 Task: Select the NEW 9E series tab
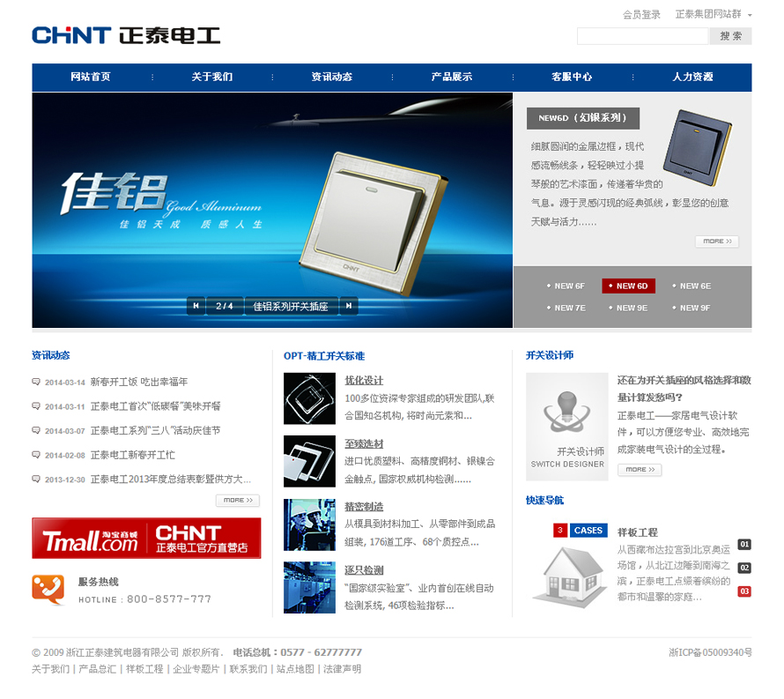628,309
